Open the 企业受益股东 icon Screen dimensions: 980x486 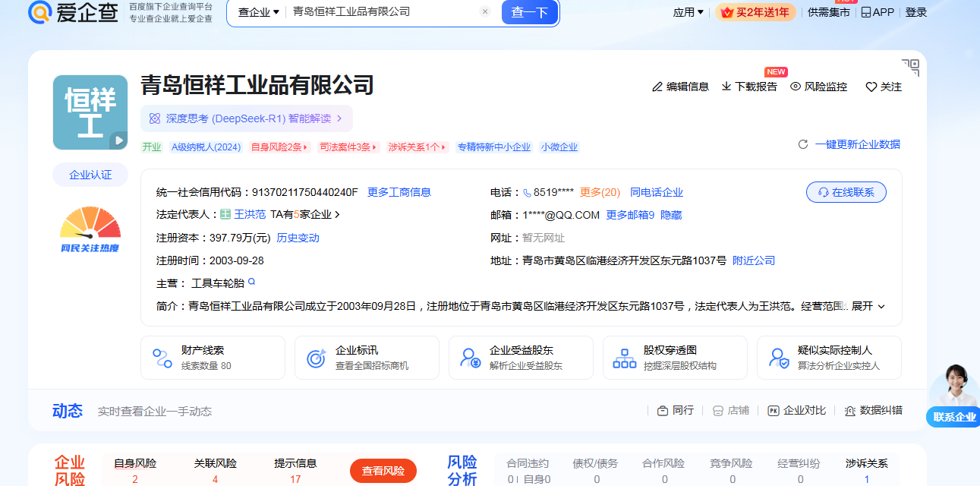pyautogui.click(x=471, y=358)
